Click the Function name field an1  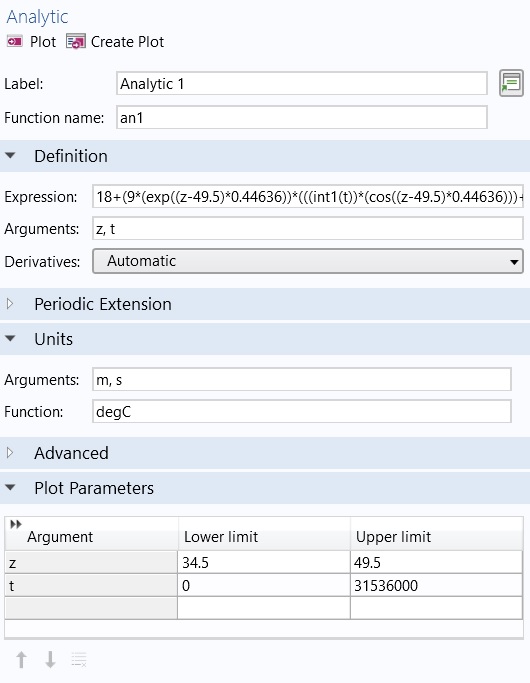click(301, 117)
